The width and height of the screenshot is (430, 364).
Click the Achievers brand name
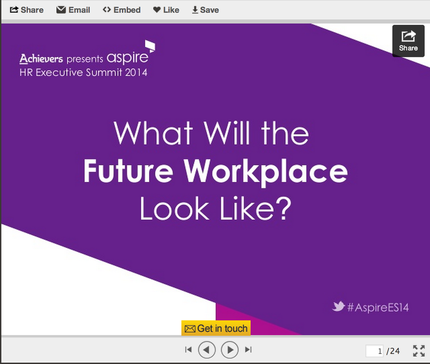click(x=41, y=59)
